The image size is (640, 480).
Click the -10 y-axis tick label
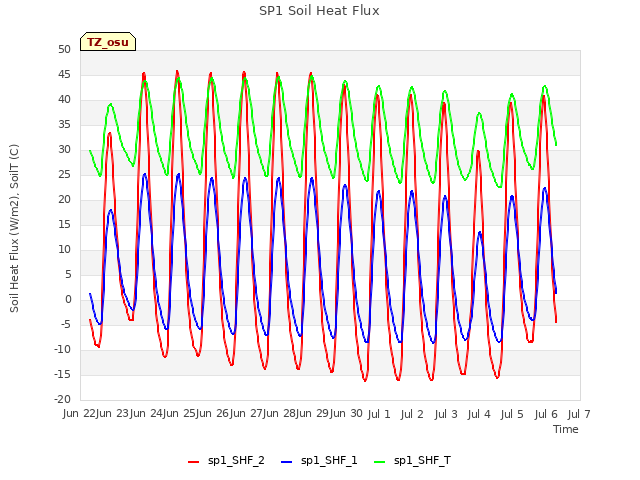(62, 349)
